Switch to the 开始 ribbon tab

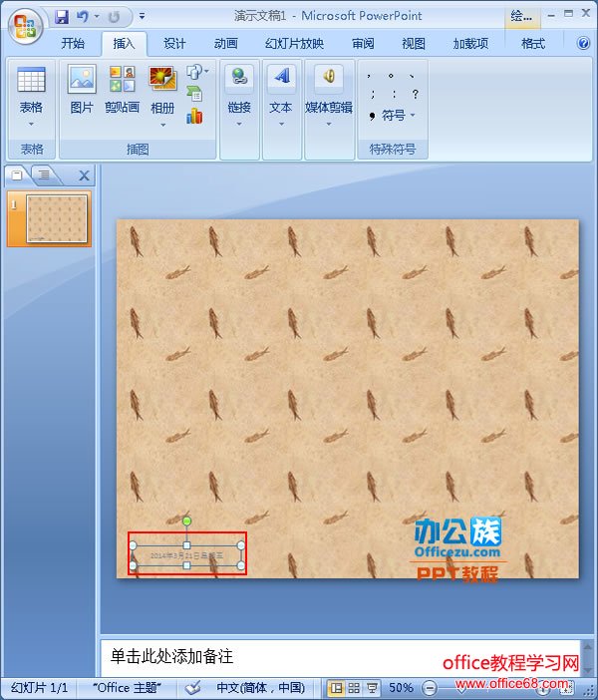(73, 43)
